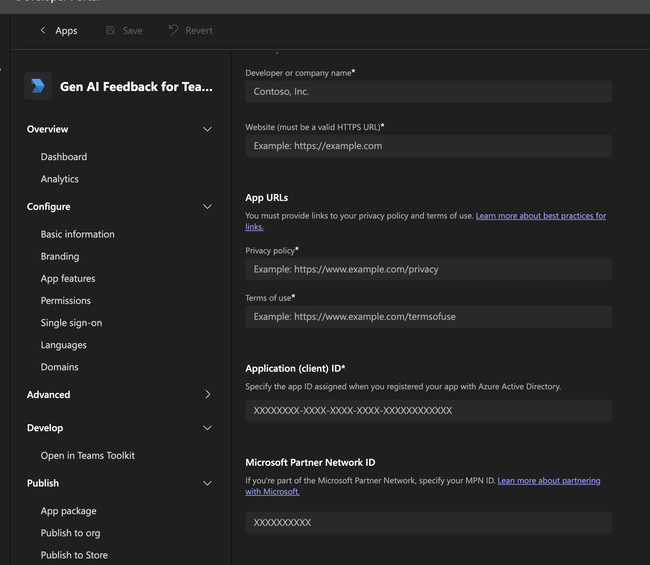
Task: Focus the Privacy policy URL field
Action: pos(428,269)
